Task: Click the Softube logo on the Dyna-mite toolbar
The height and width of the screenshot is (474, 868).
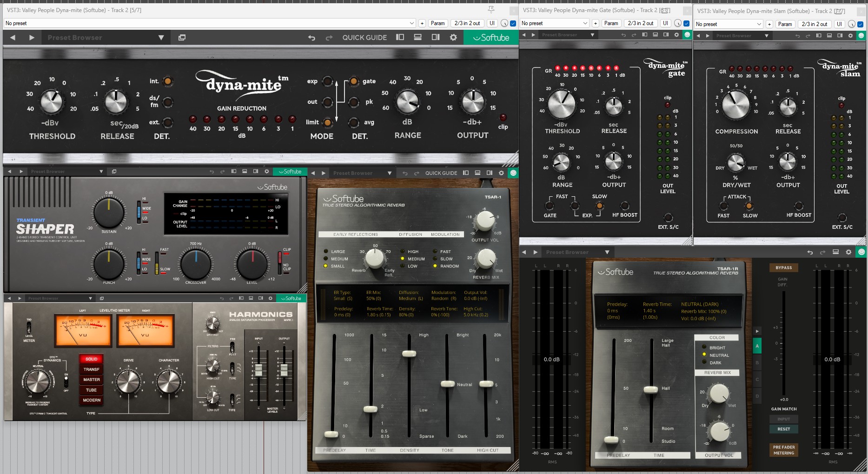Action: pyautogui.click(x=491, y=37)
